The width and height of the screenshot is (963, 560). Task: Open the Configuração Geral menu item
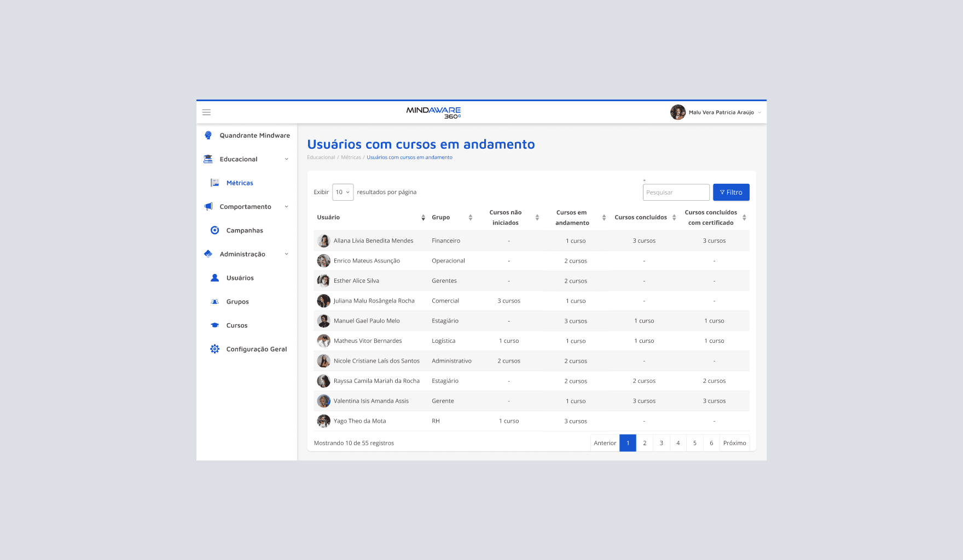pyautogui.click(x=257, y=349)
